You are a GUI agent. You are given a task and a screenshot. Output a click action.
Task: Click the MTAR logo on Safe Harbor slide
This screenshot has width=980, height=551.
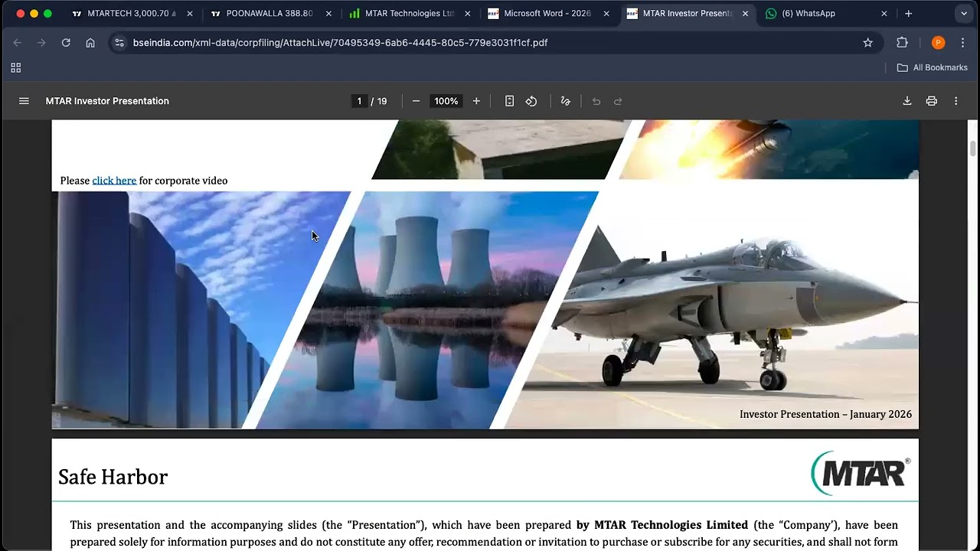click(x=861, y=473)
